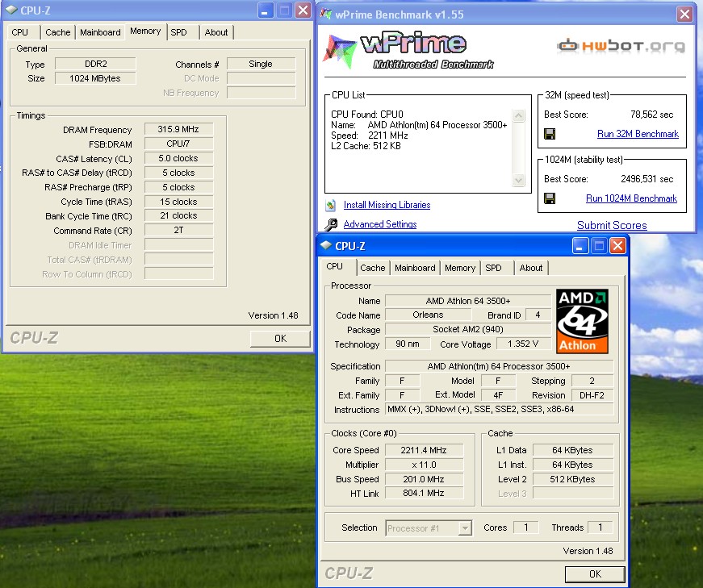Click the Cycle Time (tRAS) 15 clocks field
The image size is (703, 588).
point(178,202)
